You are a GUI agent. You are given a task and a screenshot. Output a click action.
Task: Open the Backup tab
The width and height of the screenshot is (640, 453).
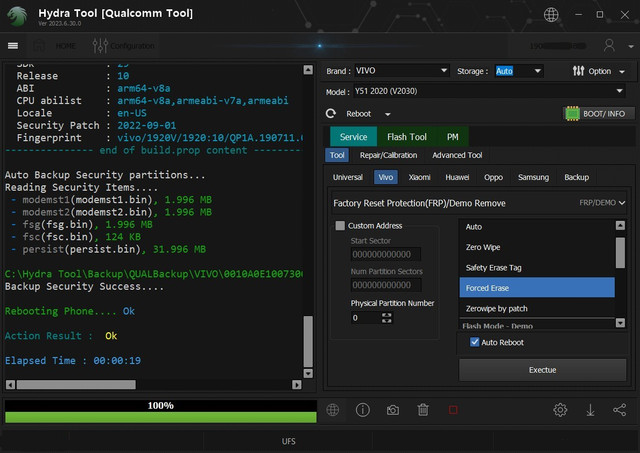(576, 177)
